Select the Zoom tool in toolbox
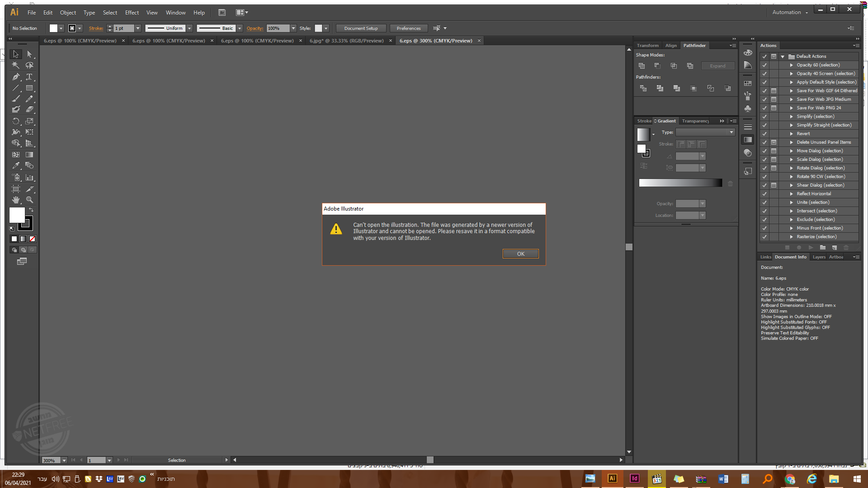The image size is (868, 488). tap(29, 200)
